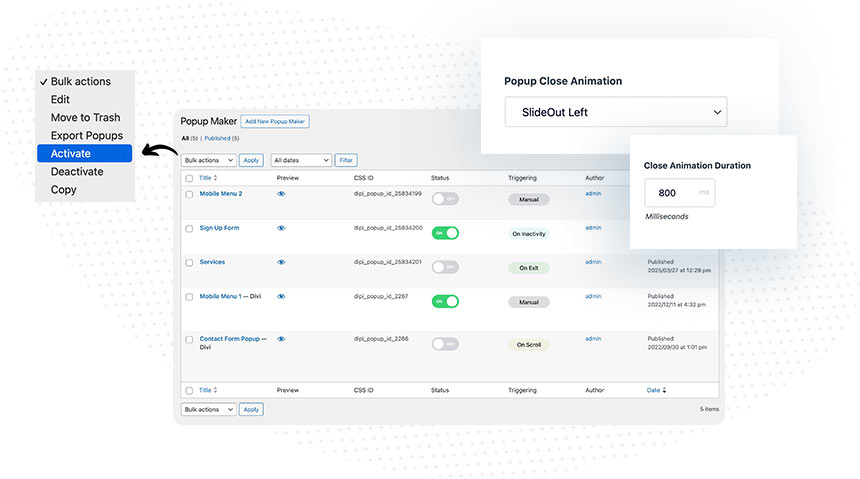Click the On Inactivity trigger badge
860x479 pixels.
(x=529, y=234)
